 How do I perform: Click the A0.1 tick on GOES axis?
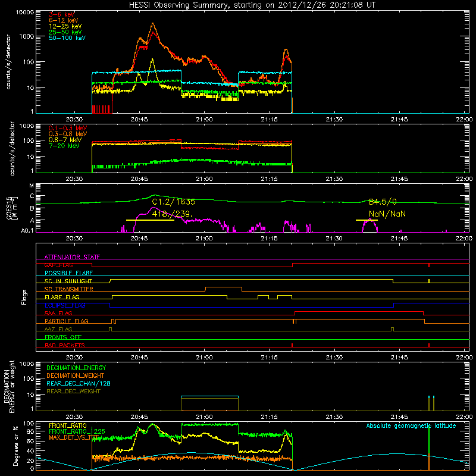click(27, 230)
